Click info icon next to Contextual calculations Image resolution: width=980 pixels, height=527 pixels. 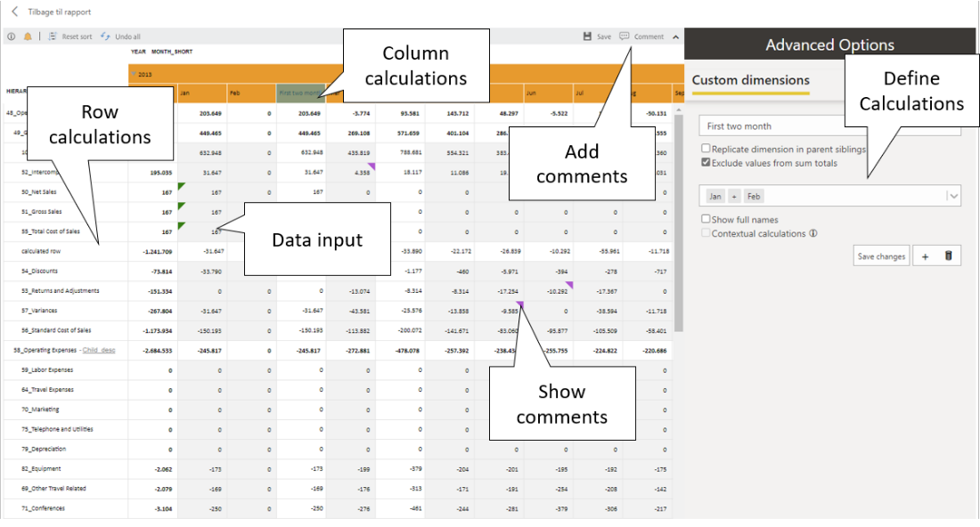[x=813, y=233]
